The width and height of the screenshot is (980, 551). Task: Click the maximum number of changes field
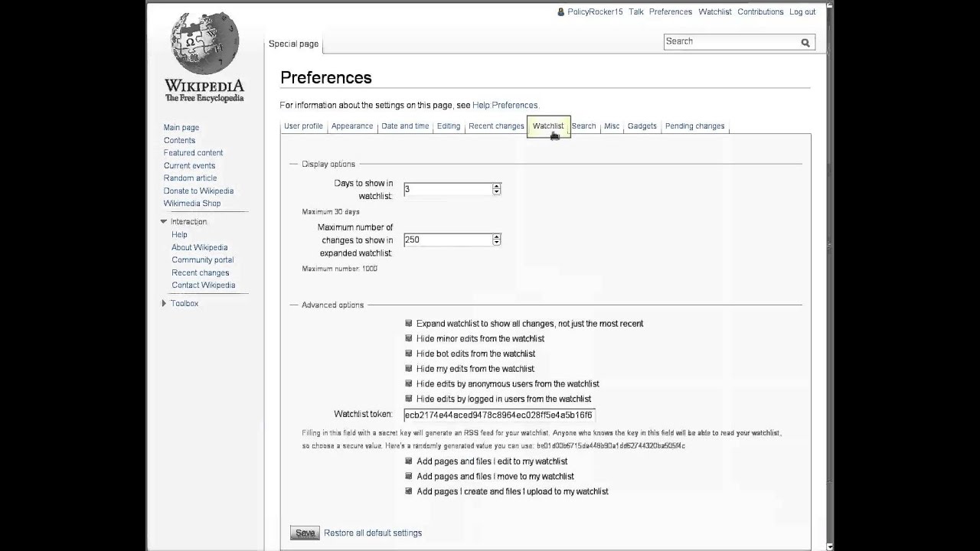(448, 240)
